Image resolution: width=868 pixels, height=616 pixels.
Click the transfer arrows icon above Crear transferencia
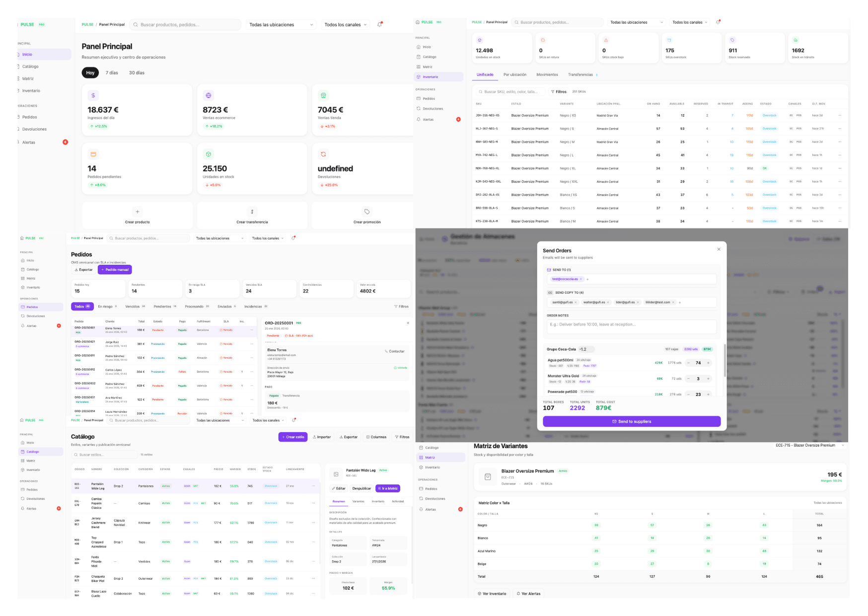click(x=252, y=212)
